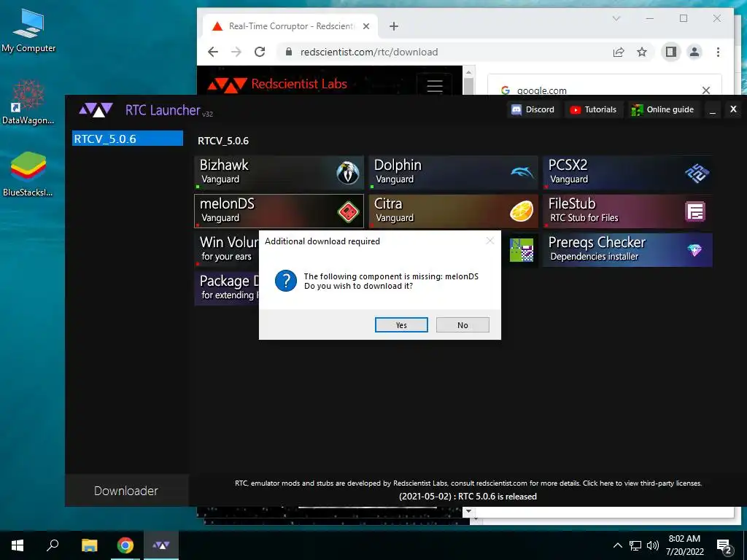Image resolution: width=747 pixels, height=560 pixels.
Task: Select RTCV_5.0.6 in the version list
Action: pyautogui.click(x=127, y=139)
